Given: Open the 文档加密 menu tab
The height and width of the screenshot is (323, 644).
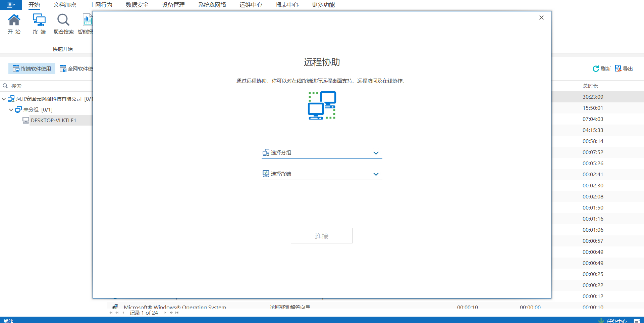Looking at the screenshot, I should 64,5.
